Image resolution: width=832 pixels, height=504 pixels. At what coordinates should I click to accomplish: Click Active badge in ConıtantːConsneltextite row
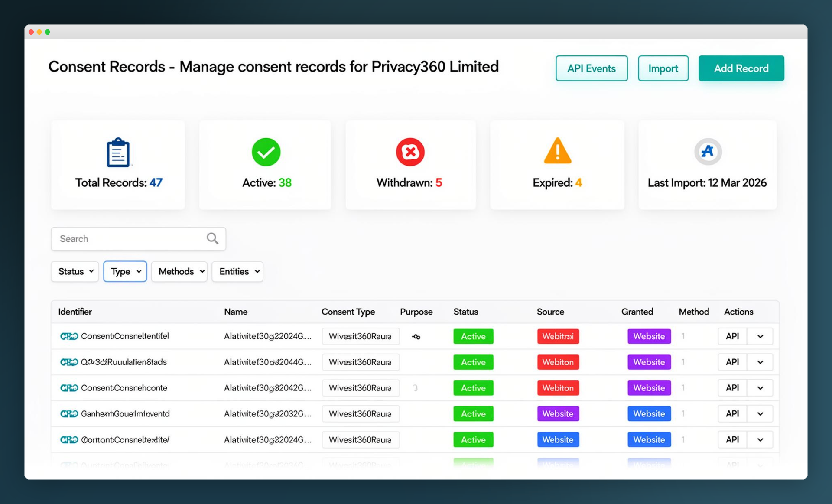coord(473,439)
